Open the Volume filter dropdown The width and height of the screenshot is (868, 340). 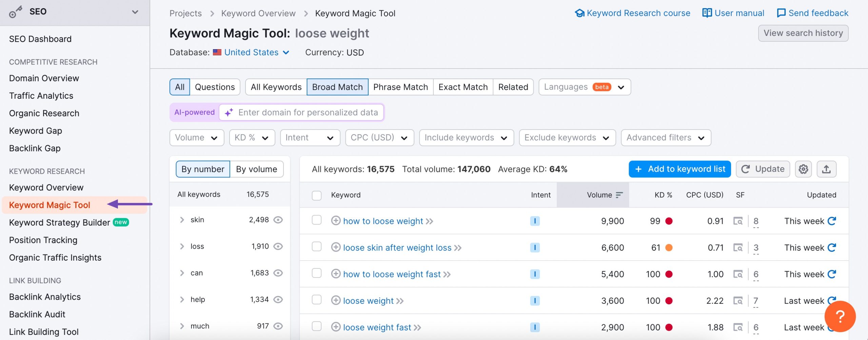(197, 137)
